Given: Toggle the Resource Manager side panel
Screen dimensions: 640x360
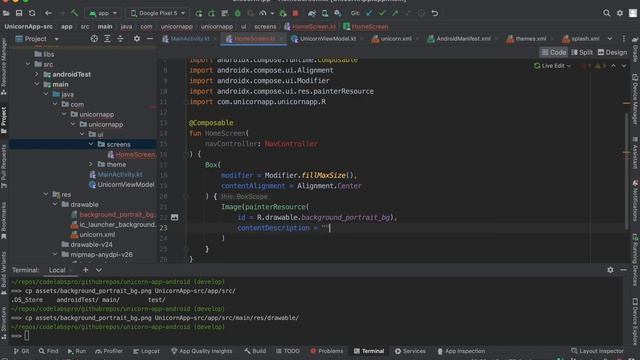Looking at the screenshot, I should (4, 67).
